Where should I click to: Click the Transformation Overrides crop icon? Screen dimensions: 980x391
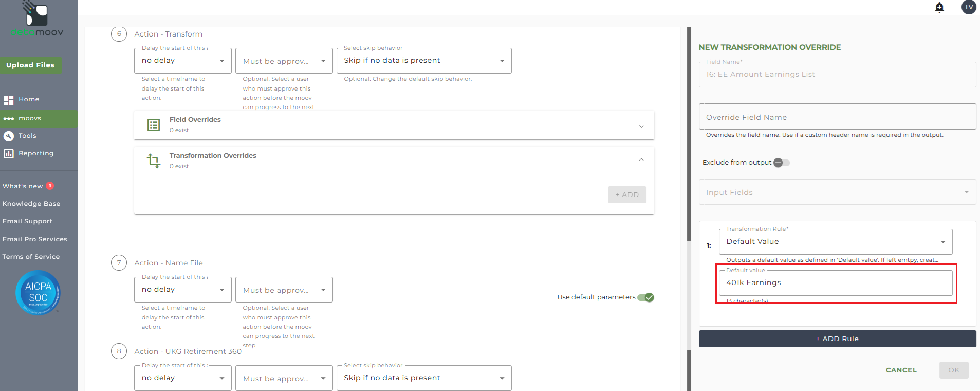click(154, 161)
